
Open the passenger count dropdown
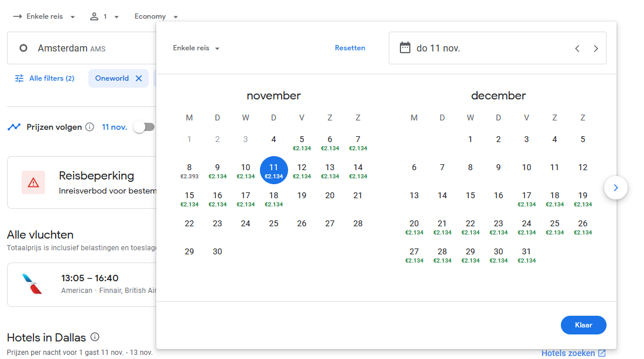tap(104, 16)
